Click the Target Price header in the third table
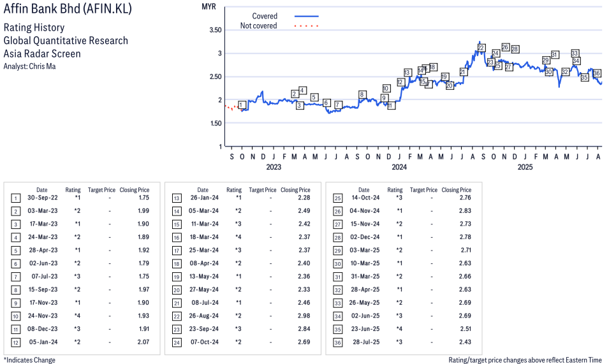 (423, 190)
